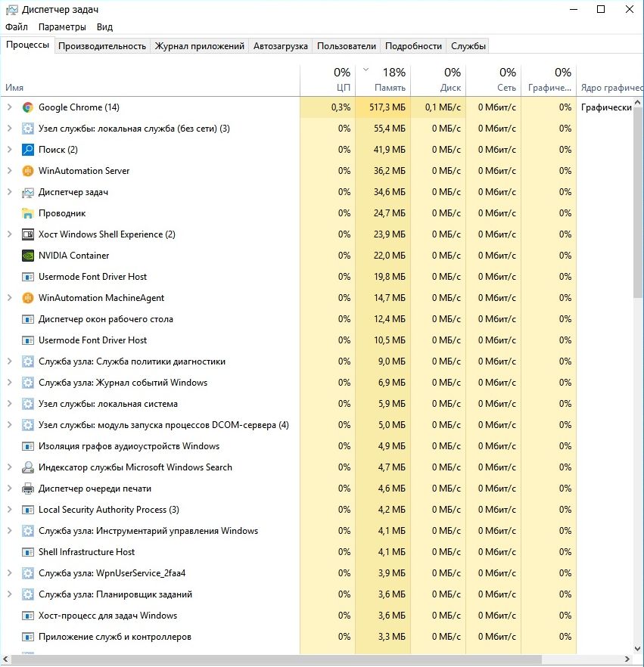Click the Приложение служб и контроллеров icon
Image resolution: width=644 pixels, height=667 pixels.
28,637
